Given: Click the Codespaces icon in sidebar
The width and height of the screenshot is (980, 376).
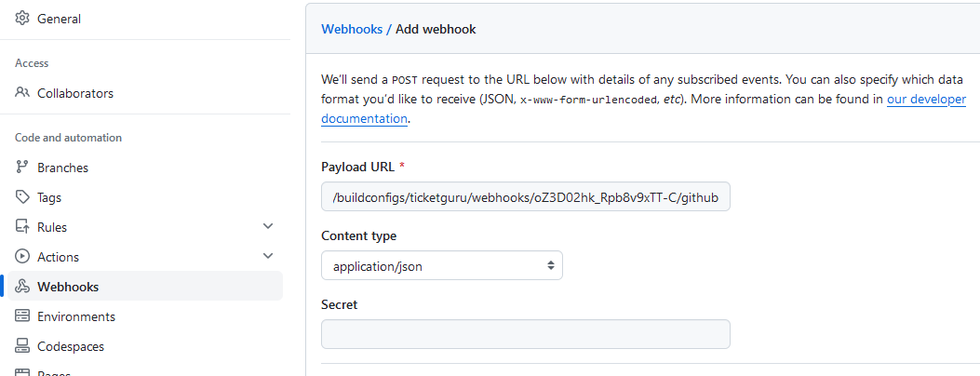Looking at the screenshot, I should [22, 346].
